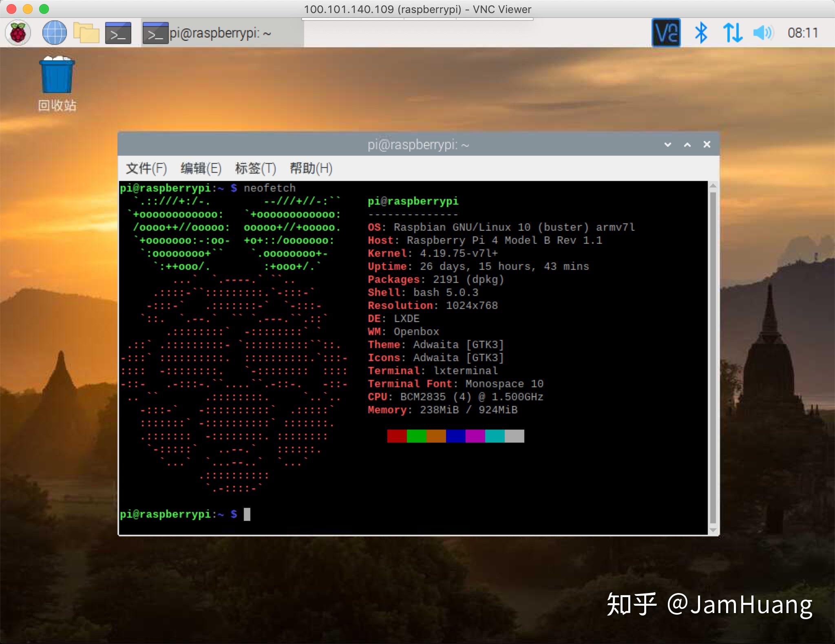Minimize the terminal with the down-chevron button
Screen dimensions: 835x644
[667, 145]
